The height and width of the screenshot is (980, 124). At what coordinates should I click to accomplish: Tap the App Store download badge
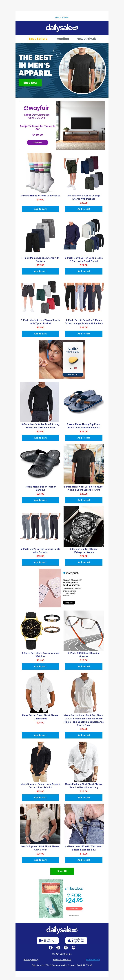click(76, 940)
